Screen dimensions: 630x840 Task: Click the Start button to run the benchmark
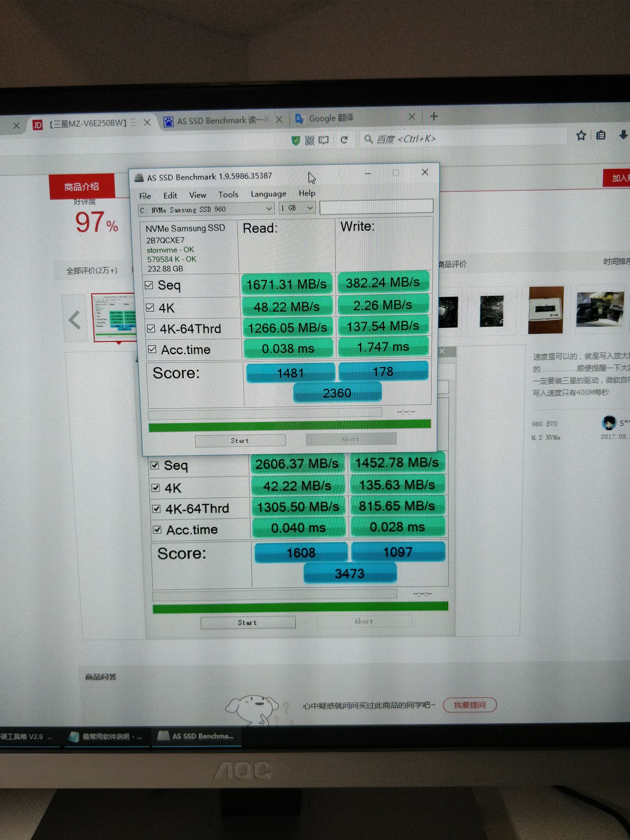click(x=240, y=440)
